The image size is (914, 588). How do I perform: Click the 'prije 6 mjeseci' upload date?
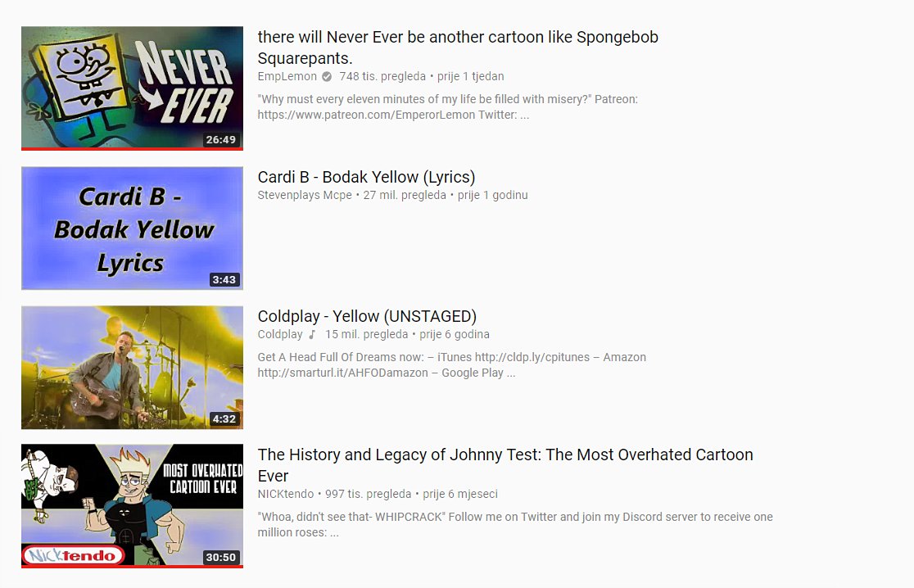coord(460,494)
